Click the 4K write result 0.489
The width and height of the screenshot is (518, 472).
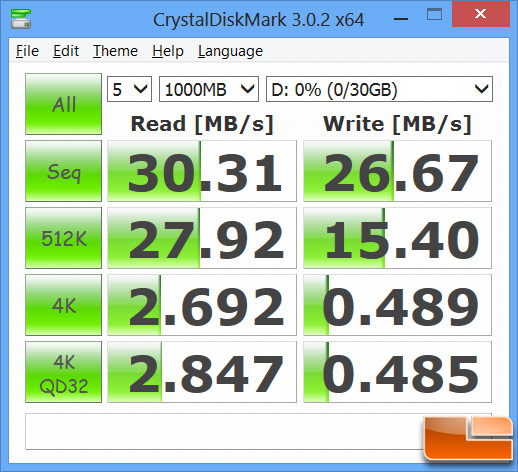397,305
